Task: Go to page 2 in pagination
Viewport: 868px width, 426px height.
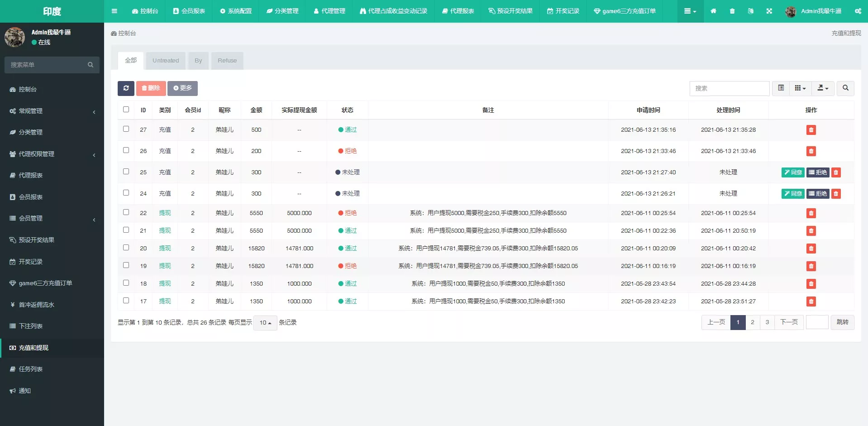Action: pos(753,322)
